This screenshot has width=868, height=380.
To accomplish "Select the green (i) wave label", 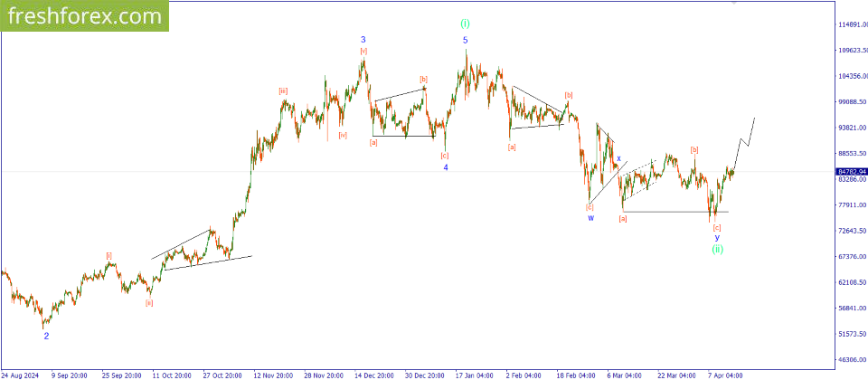I will click(x=466, y=24).
